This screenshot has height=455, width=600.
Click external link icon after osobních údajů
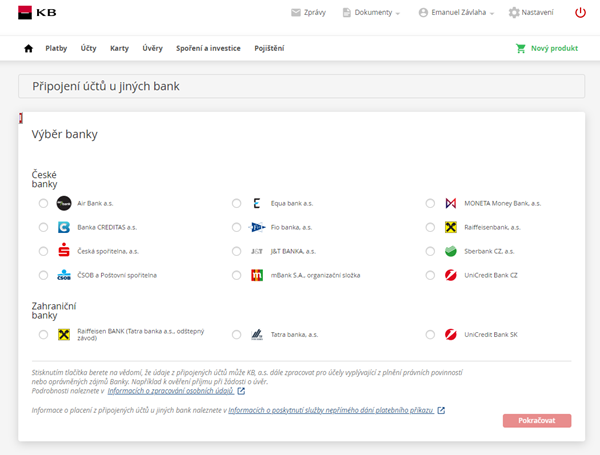click(x=241, y=391)
